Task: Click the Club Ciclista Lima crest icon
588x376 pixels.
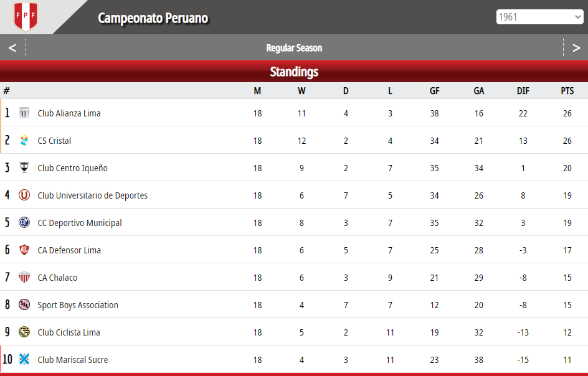Action: [x=24, y=332]
